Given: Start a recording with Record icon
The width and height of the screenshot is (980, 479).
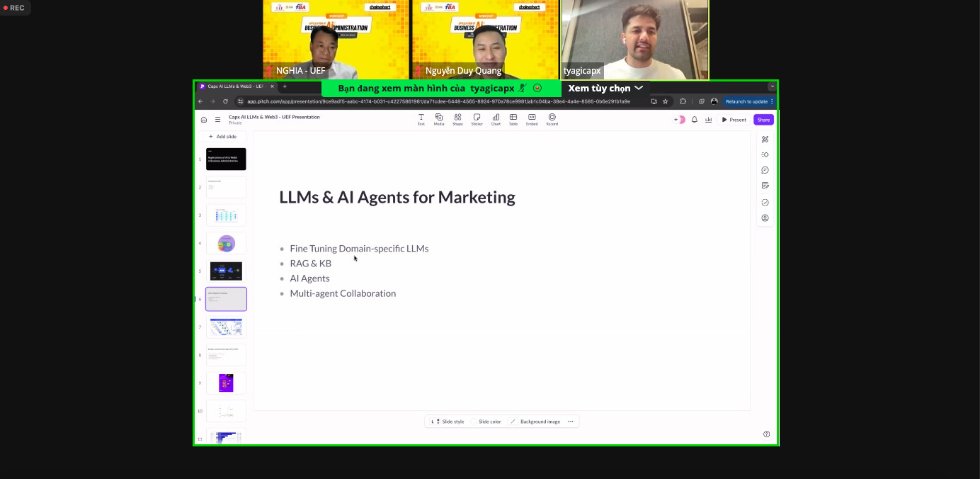Looking at the screenshot, I should tap(552, 119).
